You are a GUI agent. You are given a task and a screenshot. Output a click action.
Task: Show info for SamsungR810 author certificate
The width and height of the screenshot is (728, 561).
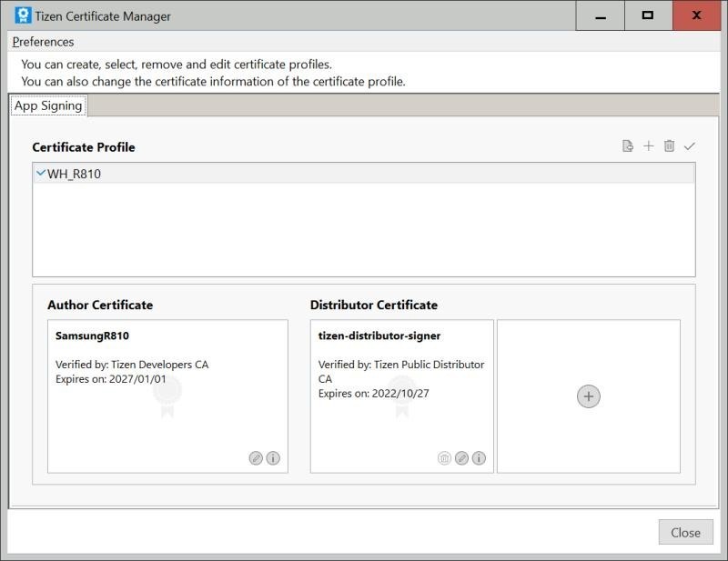pyautogui.click(x=273, y=458)
